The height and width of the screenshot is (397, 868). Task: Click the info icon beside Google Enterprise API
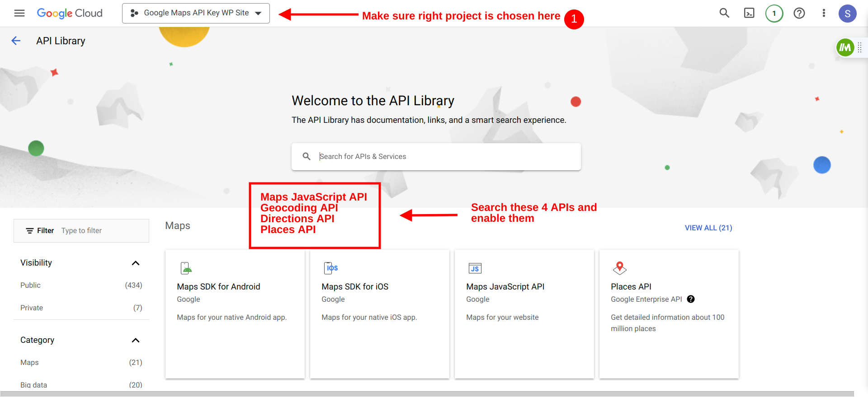(691, 299)
